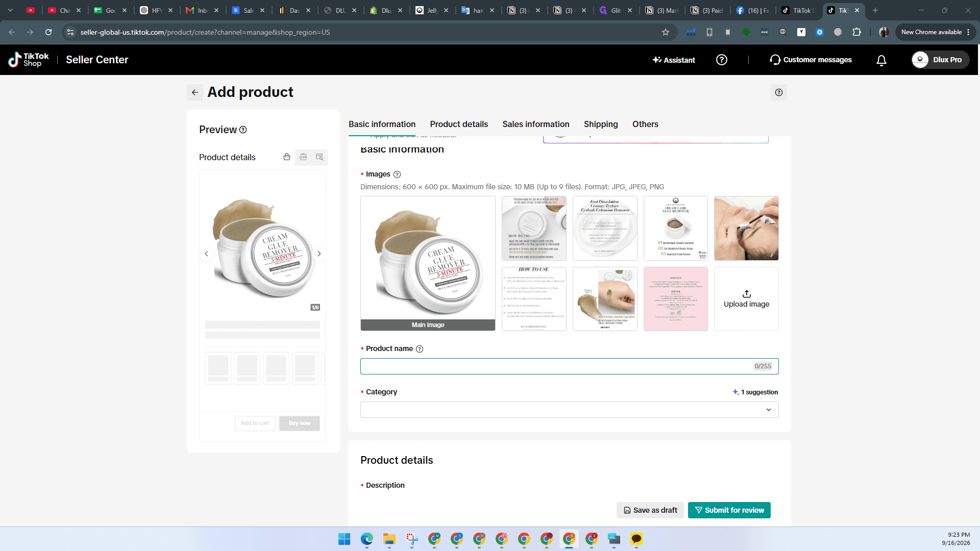Select the HOW TO USE text thumbnail

(x=534, y=299)
